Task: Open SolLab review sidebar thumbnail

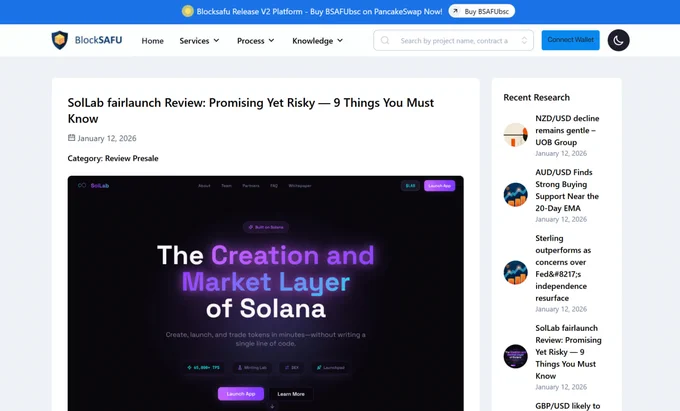Action: click(x=516, y=356)
